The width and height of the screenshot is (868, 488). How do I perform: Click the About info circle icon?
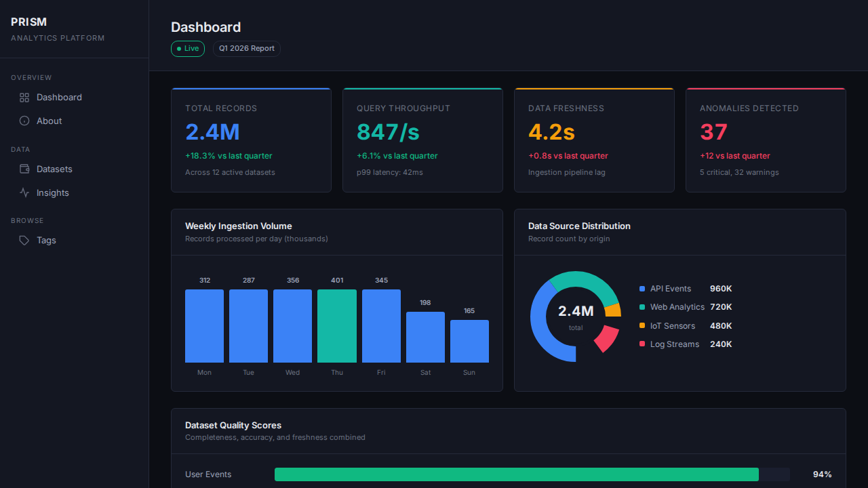24,121
